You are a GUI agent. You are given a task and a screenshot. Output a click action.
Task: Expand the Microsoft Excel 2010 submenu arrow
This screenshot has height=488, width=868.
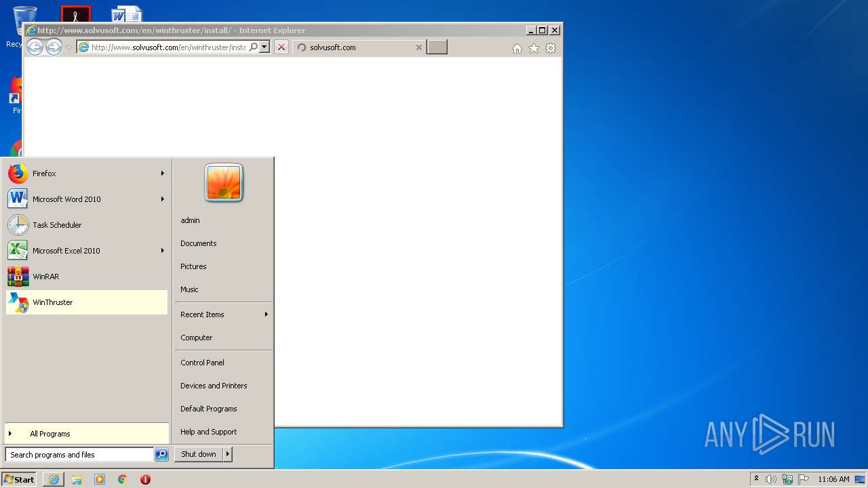[x=163, y=251]
